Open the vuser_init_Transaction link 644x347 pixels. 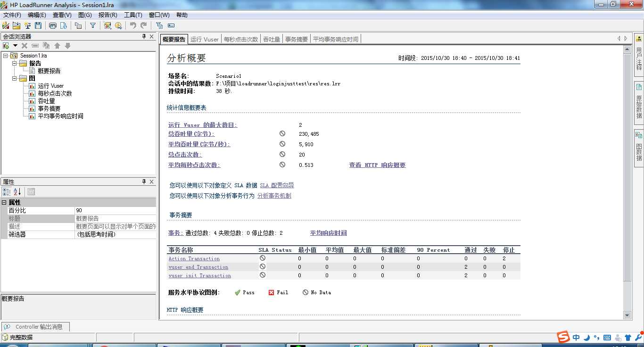click(200, 275)
